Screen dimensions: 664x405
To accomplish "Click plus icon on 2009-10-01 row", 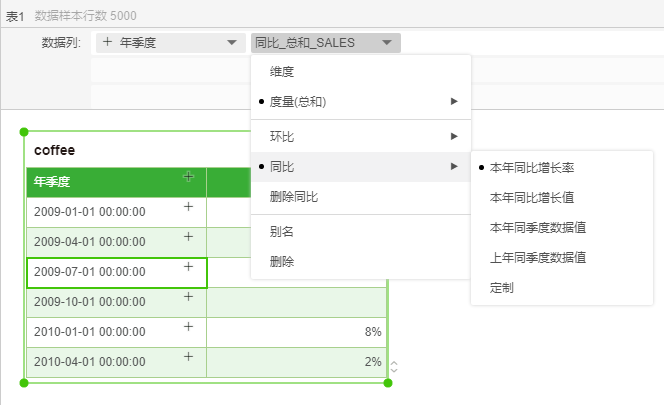I will [x=187, y=297].
